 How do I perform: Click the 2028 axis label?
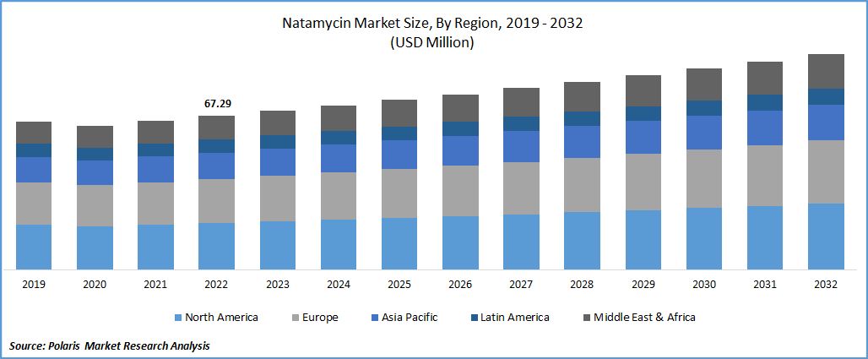[582, 284]
